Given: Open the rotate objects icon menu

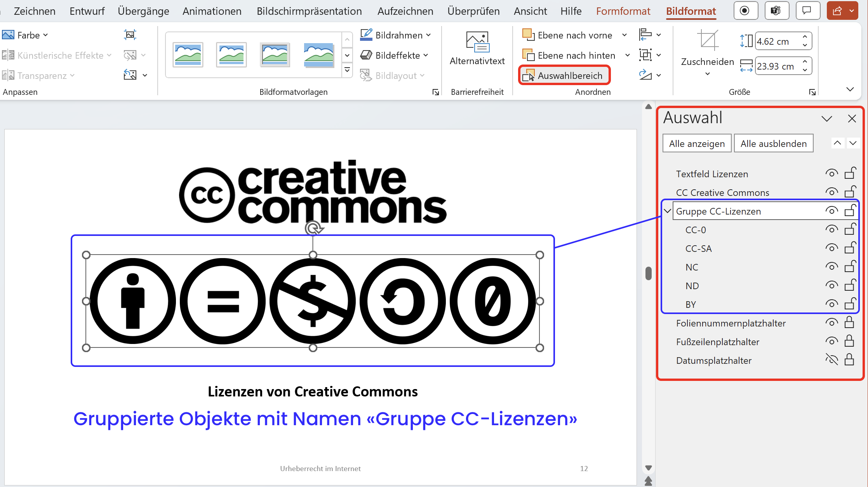Looking at the screenshot, I should pyautogui.click(x=650, y=75).
